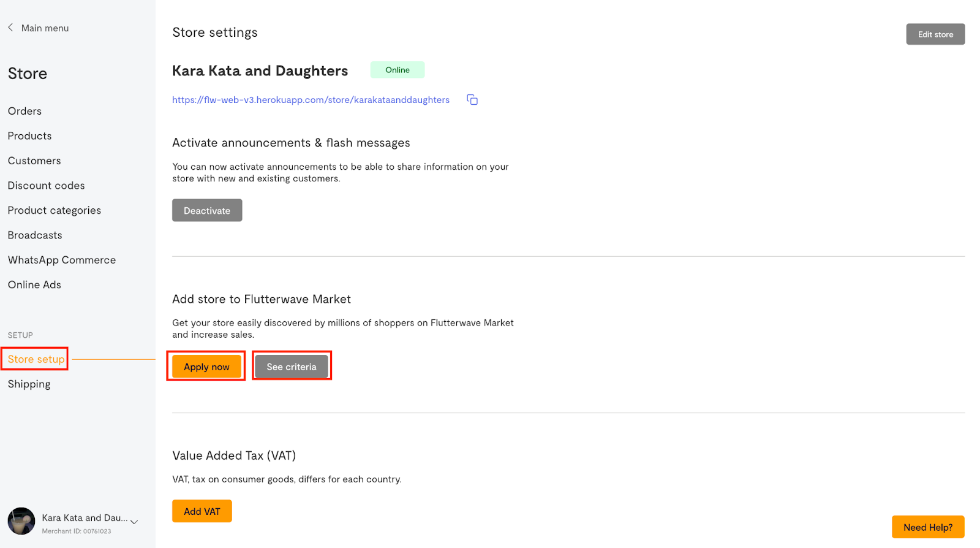Click the Edit store button

[x=935, y=34]
